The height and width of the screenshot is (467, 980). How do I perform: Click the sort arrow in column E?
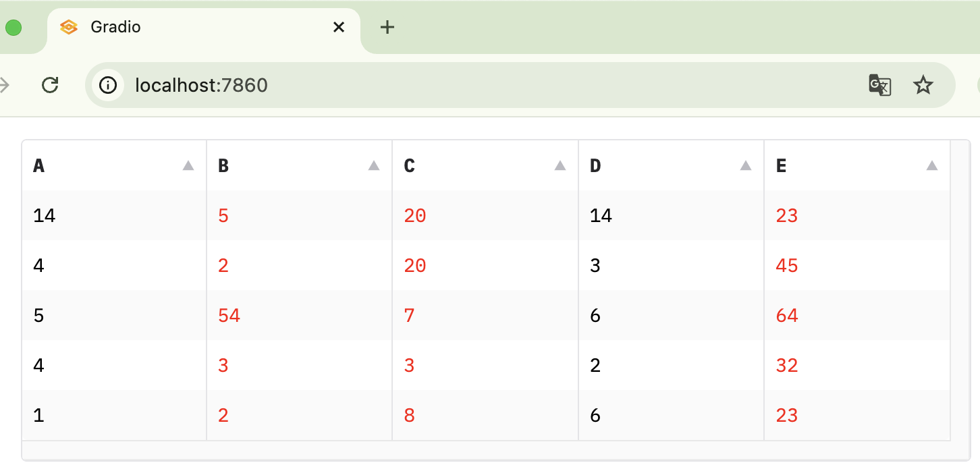(x=932, y=165)
